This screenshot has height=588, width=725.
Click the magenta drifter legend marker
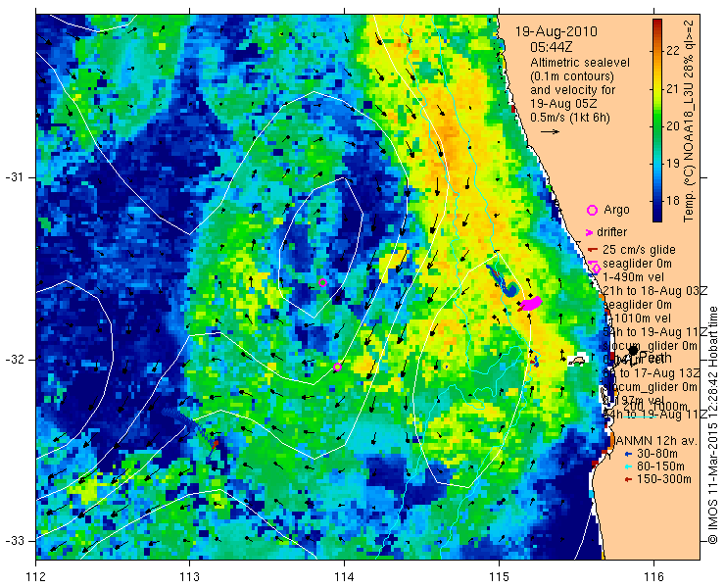click(590, 232)
